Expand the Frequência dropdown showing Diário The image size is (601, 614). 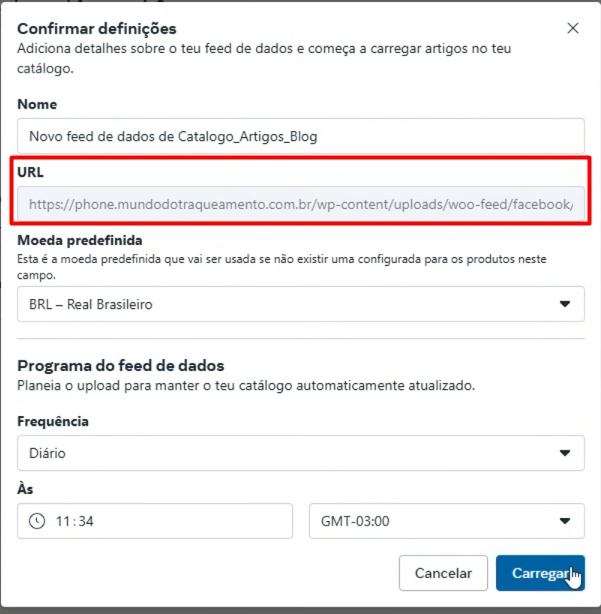pyautogui.click(x=300, y=453)
